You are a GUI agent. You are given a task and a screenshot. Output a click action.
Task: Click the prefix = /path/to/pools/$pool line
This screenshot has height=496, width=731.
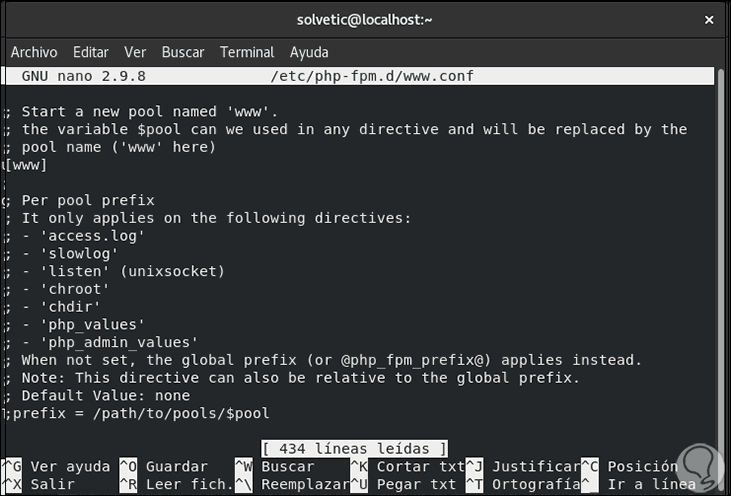point(140,413)
